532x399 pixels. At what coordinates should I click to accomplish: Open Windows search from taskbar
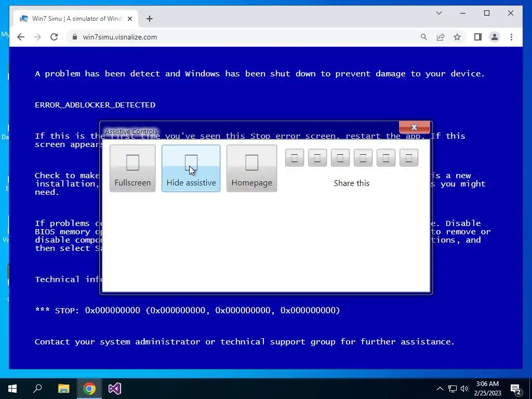click(x=37, y=389)
